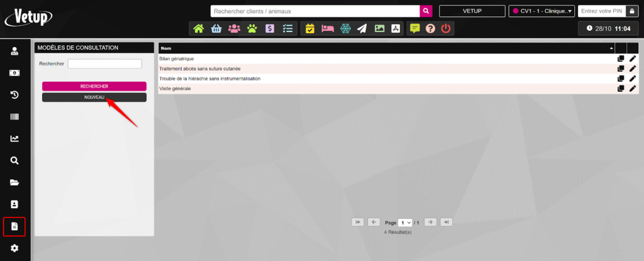Click the green home icon

(x=199, y=28)
